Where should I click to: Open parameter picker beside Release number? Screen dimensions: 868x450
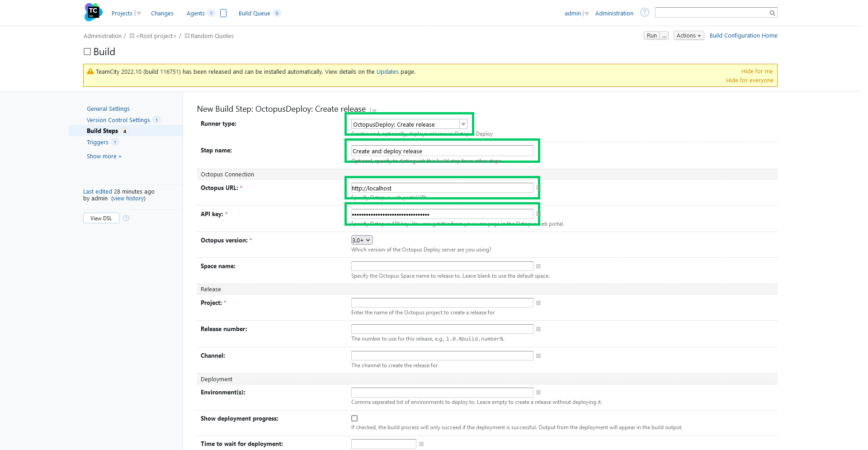coord(538,329)
